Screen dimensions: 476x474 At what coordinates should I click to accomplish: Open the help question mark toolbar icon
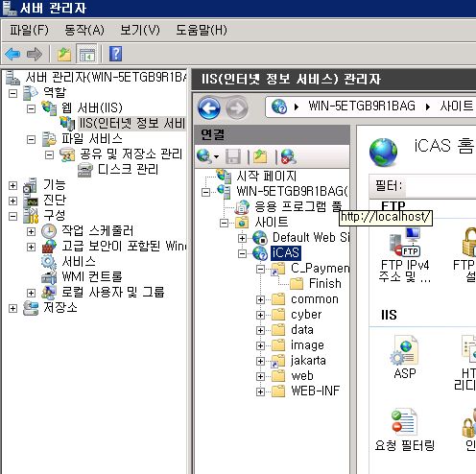[115, 54]
